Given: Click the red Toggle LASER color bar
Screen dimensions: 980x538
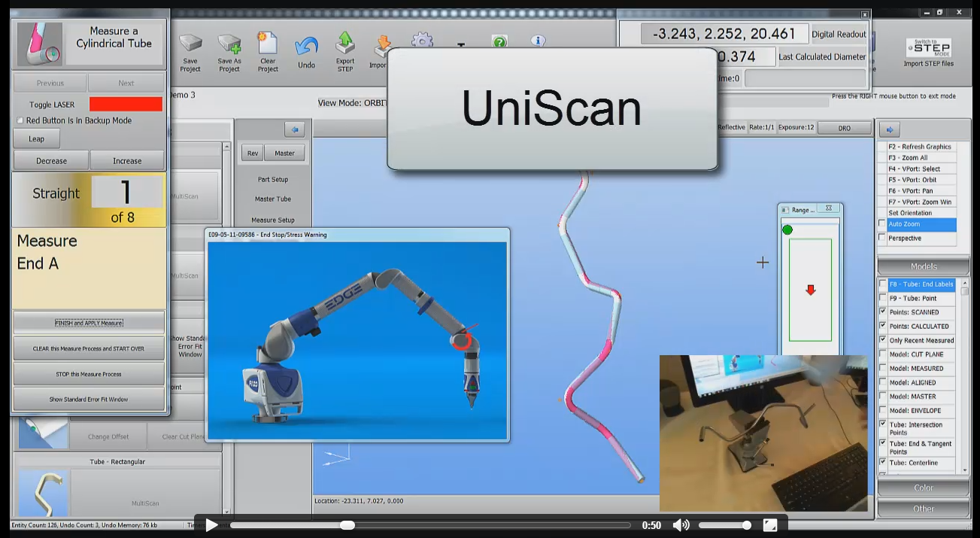Looking at the screenshot, I should pyautogui.click(x=126, y=104).
